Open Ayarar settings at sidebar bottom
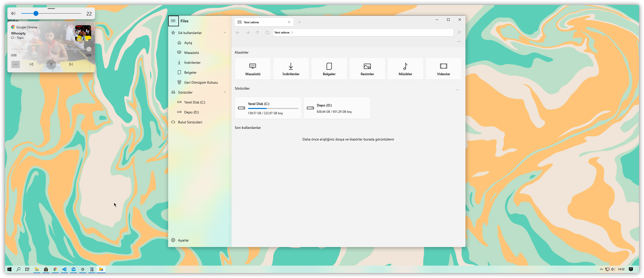The height and width of the screenshot is (278, 644). [x=183, y=240]
